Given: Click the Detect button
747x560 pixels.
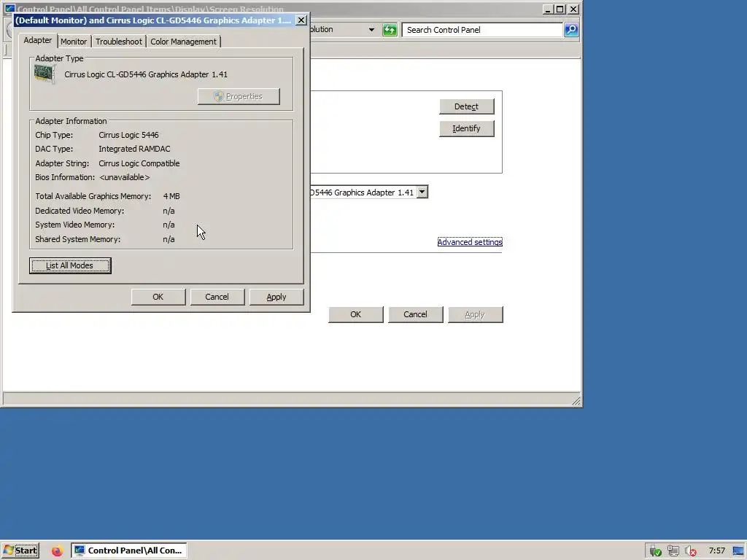Looking at the screenshot, I should tap(466, 106).
